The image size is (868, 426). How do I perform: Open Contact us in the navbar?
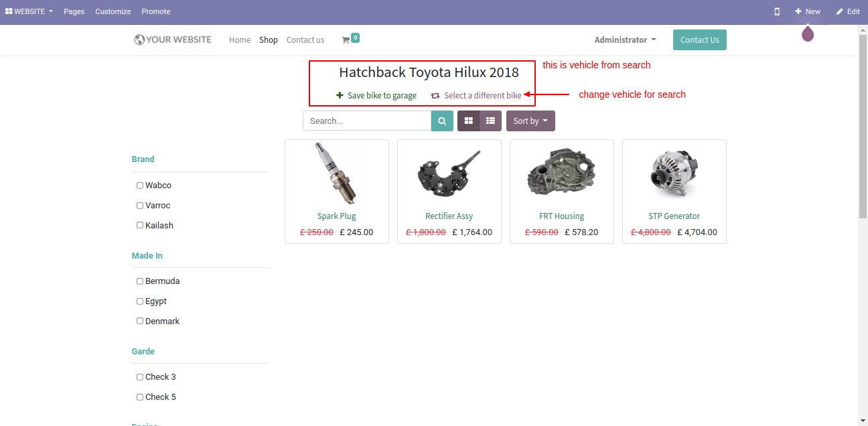pyautogui.click(x=305, y=40)
